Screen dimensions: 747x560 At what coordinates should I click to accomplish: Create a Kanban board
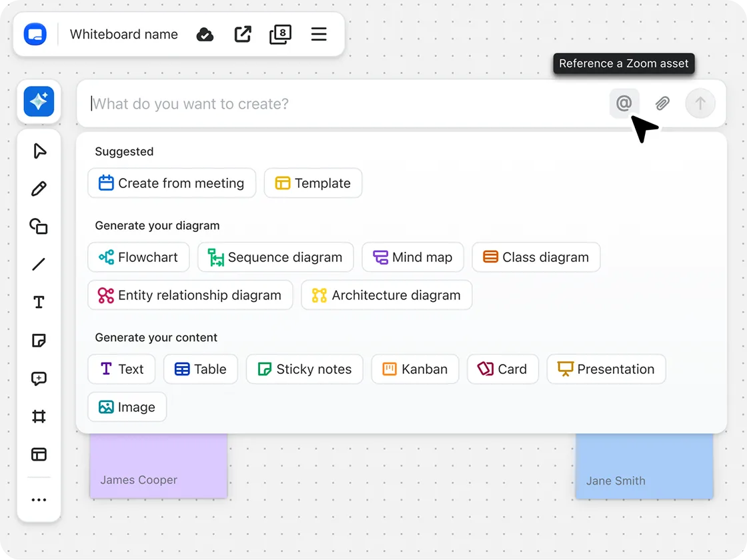[x=415, y=369]
